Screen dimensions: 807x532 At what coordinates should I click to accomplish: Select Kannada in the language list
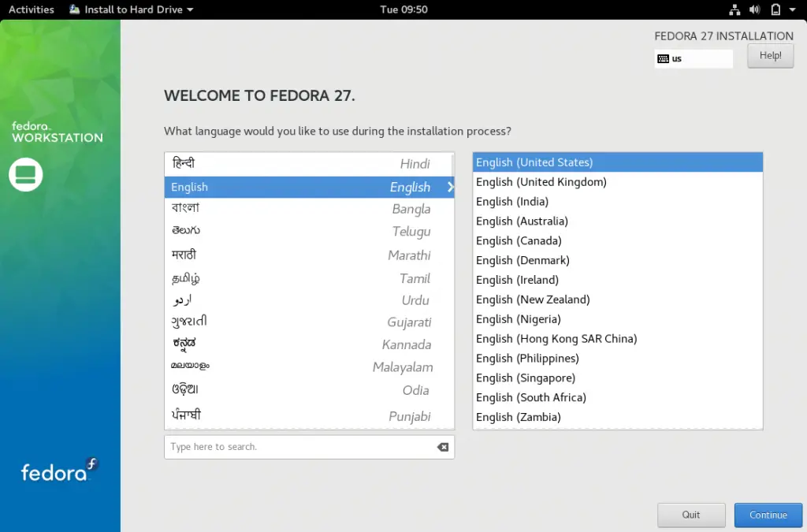309,344
